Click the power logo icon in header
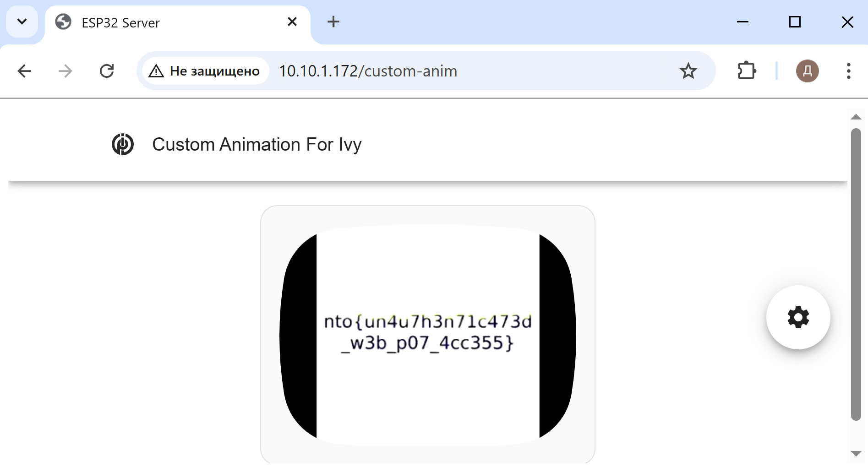The image size is (868, 467). tap(123, 144)
